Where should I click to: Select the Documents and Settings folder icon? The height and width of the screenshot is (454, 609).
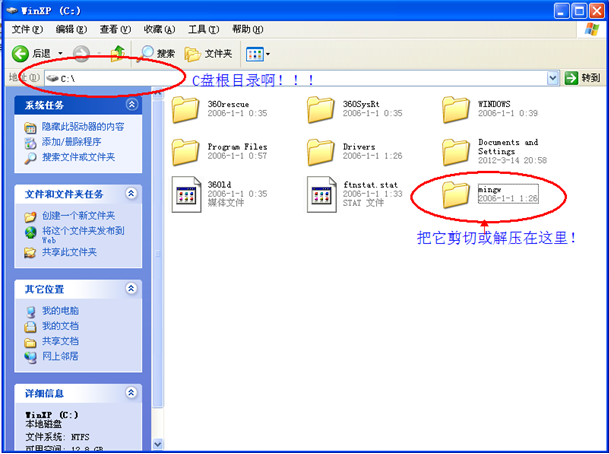(456, 152)
